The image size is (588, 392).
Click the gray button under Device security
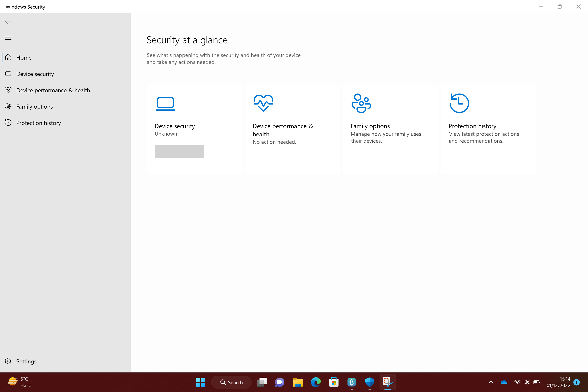(179, 151)
